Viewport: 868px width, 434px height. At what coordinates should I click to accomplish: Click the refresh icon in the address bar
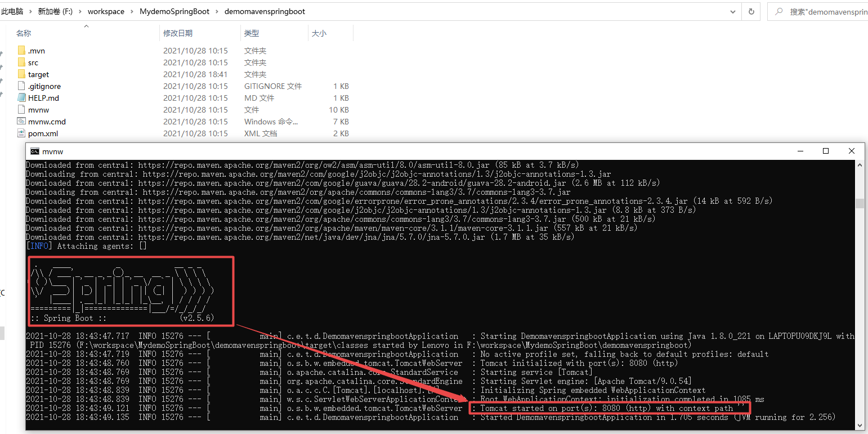752,11
